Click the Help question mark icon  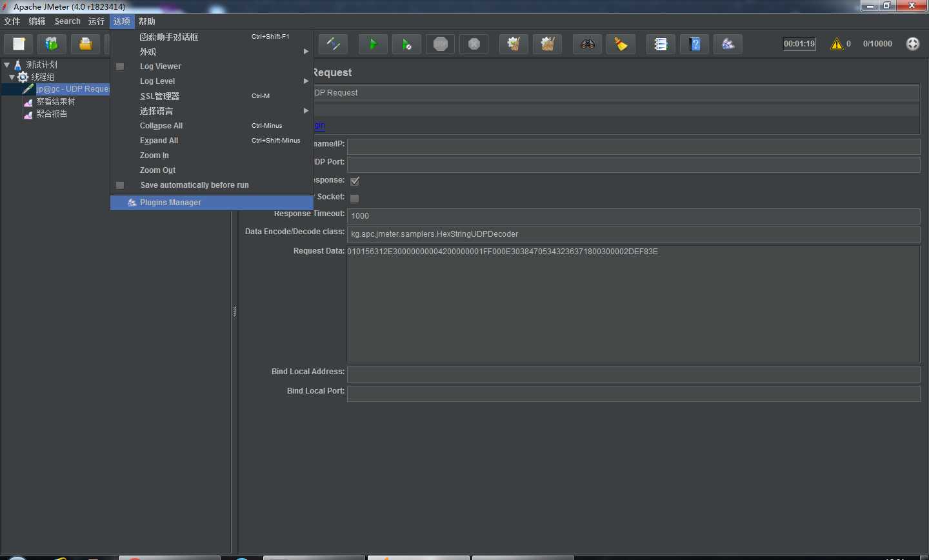tap(694, 44)
